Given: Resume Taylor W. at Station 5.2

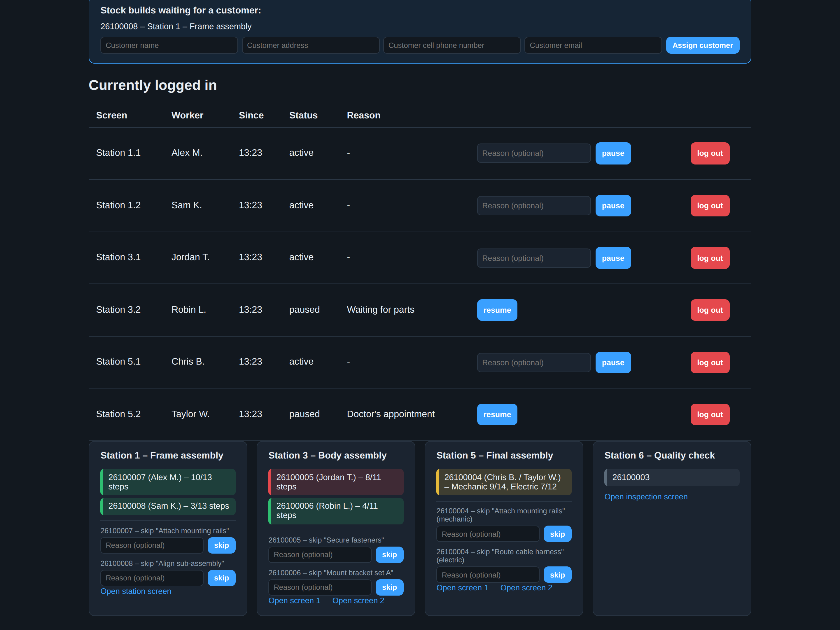Looking at the screenshot, I should pos(497,415).
